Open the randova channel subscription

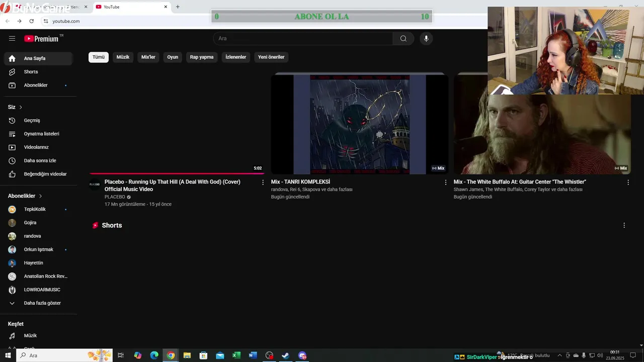(x=38, y=236)
